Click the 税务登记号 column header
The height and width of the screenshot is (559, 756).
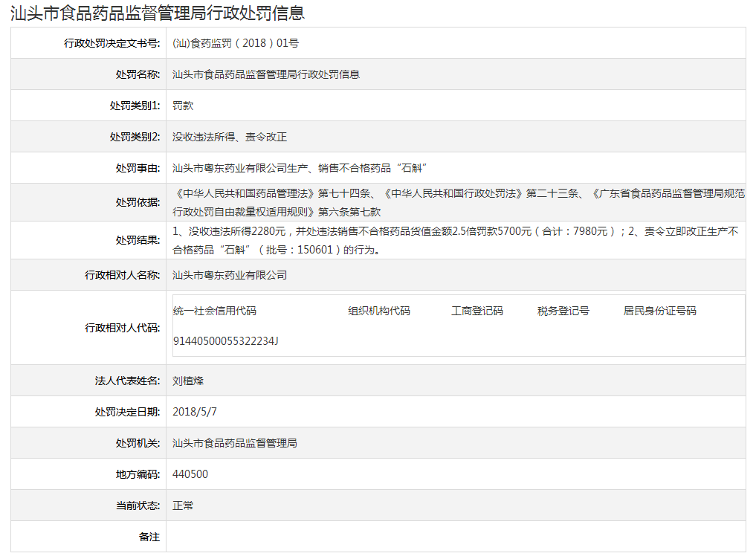pyautogui.click(x=563, y=311)
